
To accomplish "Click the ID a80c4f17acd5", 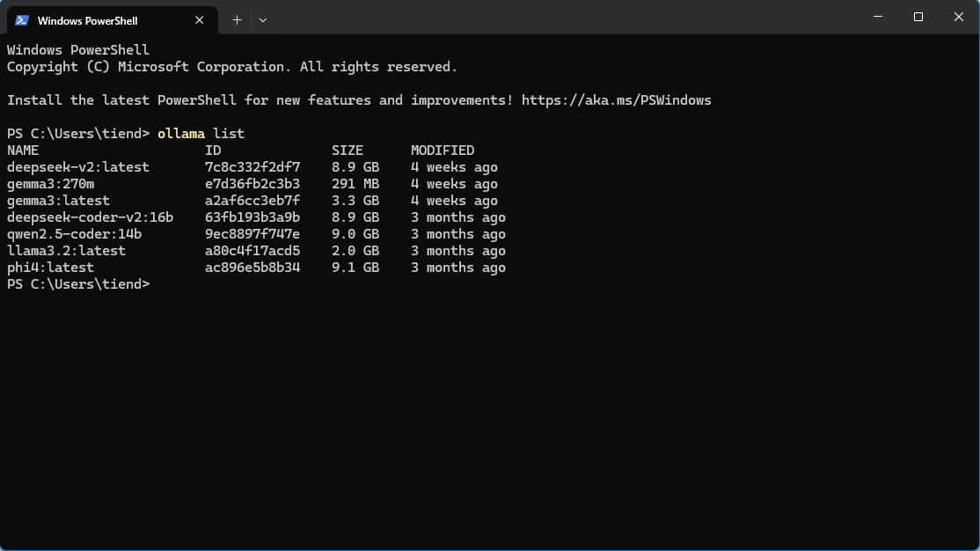I will [252, 250].
